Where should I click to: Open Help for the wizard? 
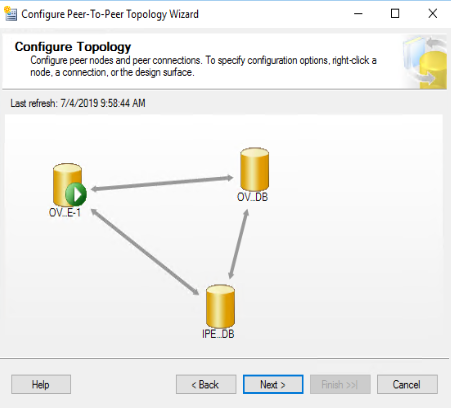click(41, 385)
